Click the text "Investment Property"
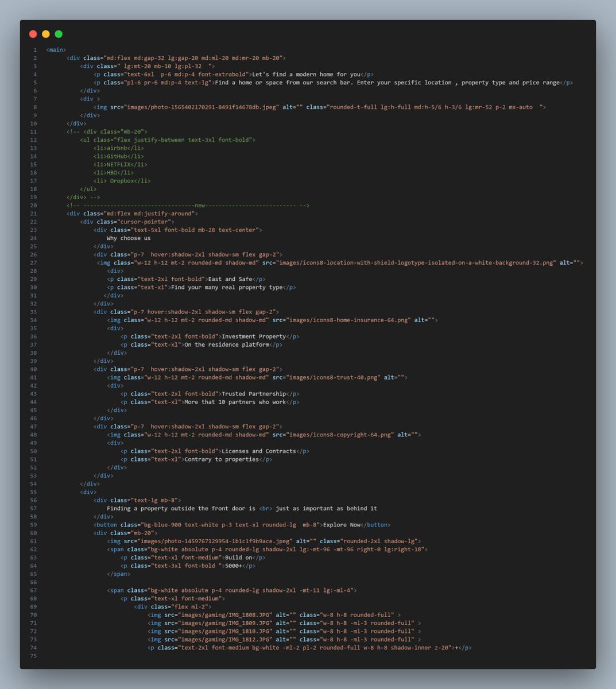The width and height of the screenshot is (616, 689). tap(254, 336)
